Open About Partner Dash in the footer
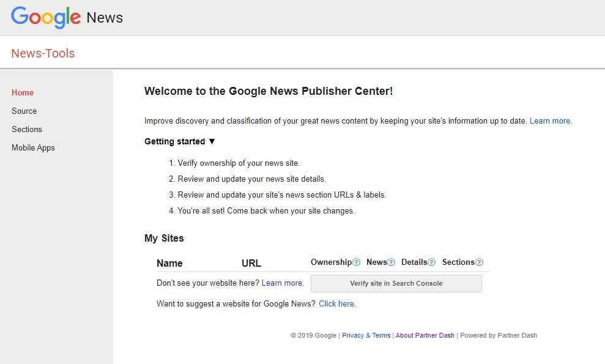 click(x=425, y=335)
